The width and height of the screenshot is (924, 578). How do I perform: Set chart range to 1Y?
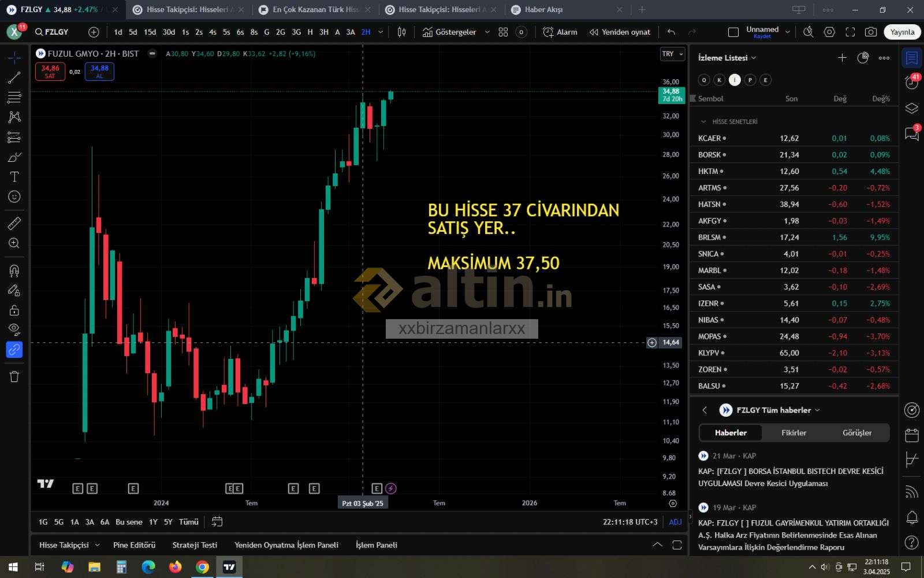[x=153, y=522]
